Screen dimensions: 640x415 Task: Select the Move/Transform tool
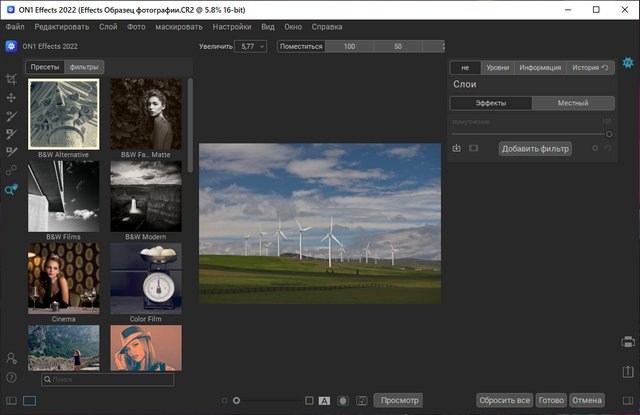(11, 98)
